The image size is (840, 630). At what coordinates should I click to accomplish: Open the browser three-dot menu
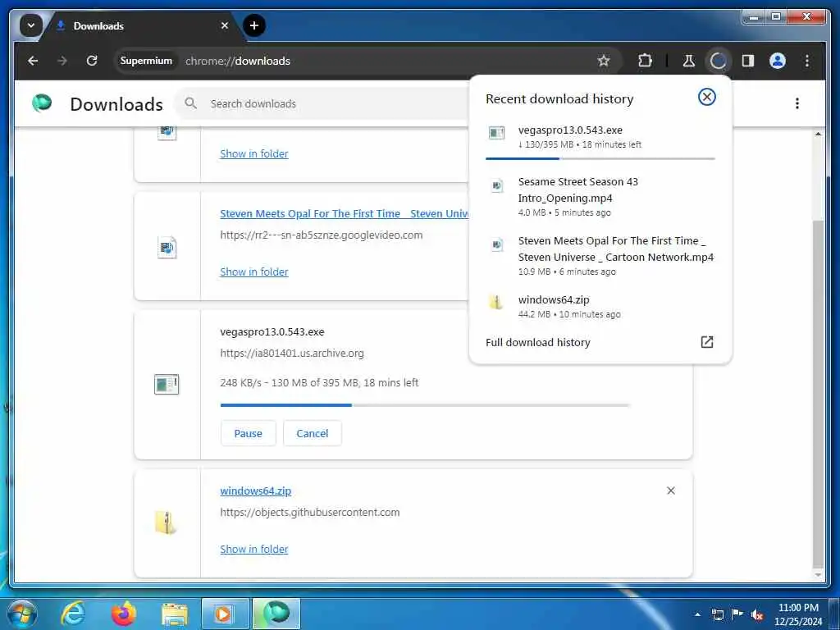(x=807, y=61)
